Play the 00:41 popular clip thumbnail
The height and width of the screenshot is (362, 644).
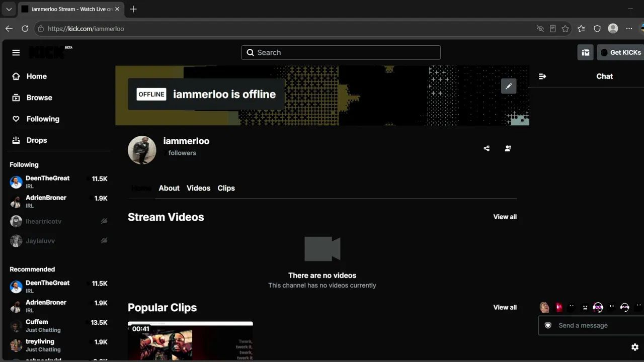click(190, 342)
